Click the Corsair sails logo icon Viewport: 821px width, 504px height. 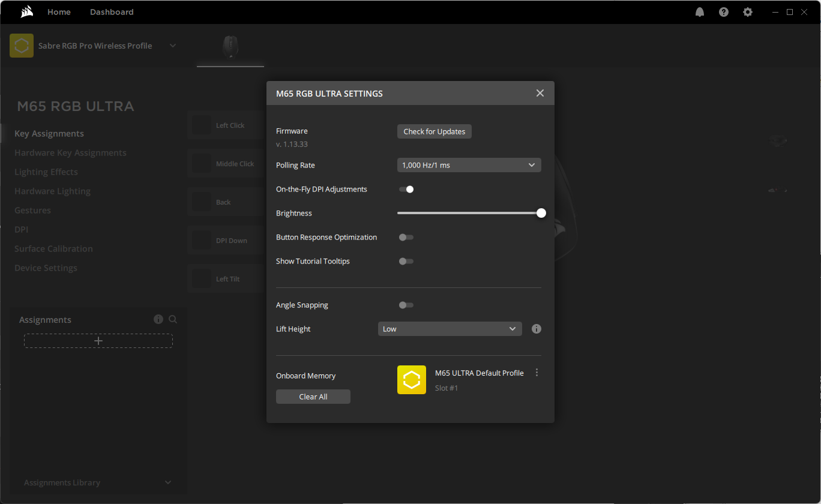pyautogui.click(x=26, y=12)
